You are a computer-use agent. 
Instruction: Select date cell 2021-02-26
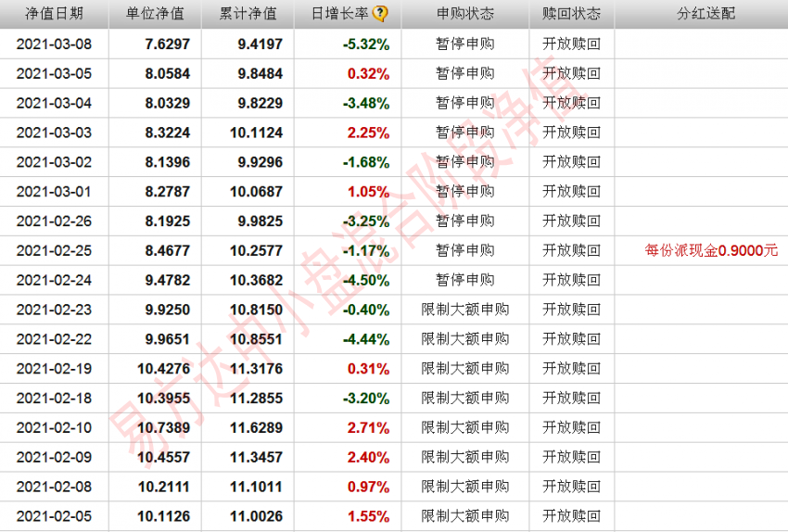pos(55,221)
